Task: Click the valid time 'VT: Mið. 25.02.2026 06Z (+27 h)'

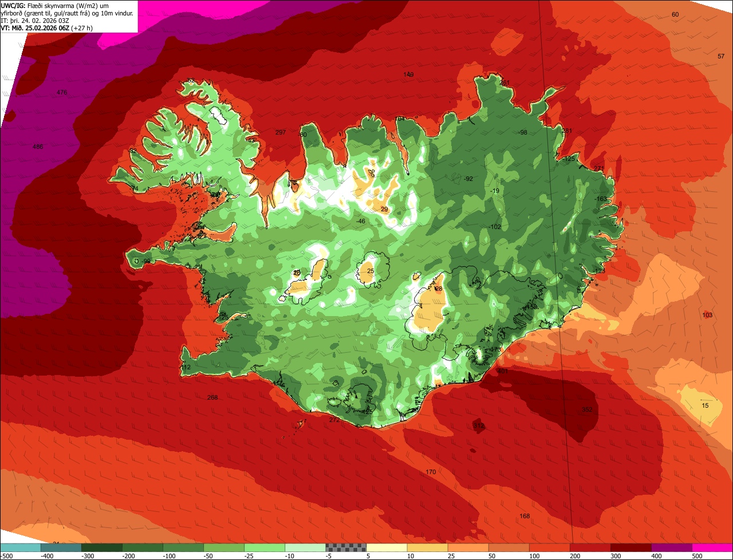Action: coord(47,27)
